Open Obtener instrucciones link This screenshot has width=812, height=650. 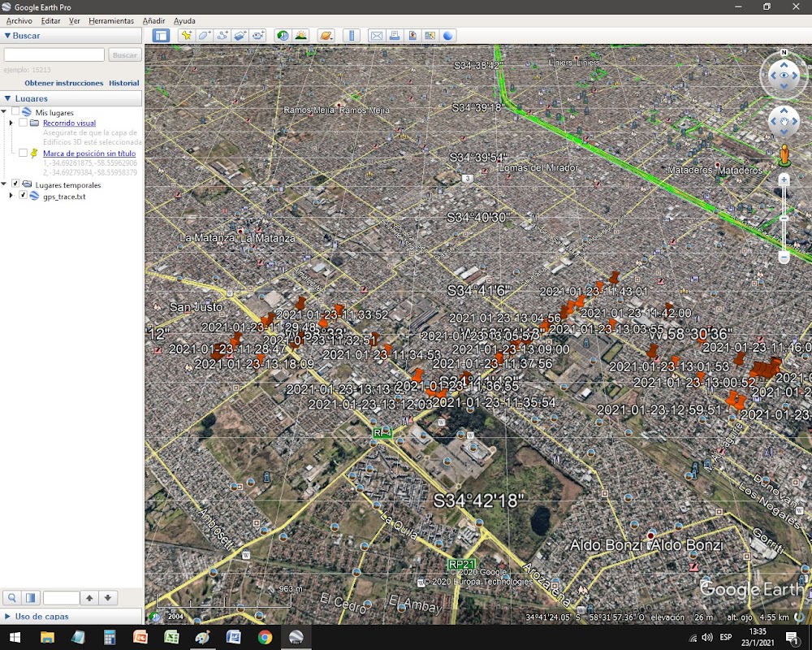tap(63, 83)
